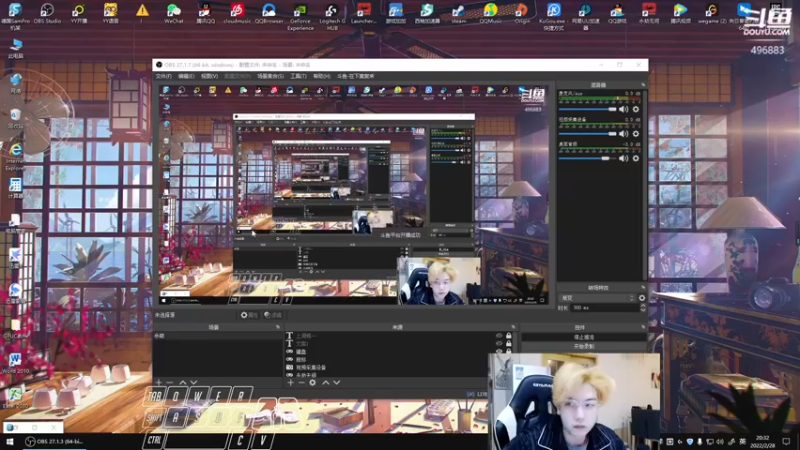
Task: Add a new source with plus icon
Action: click(290, 382)
